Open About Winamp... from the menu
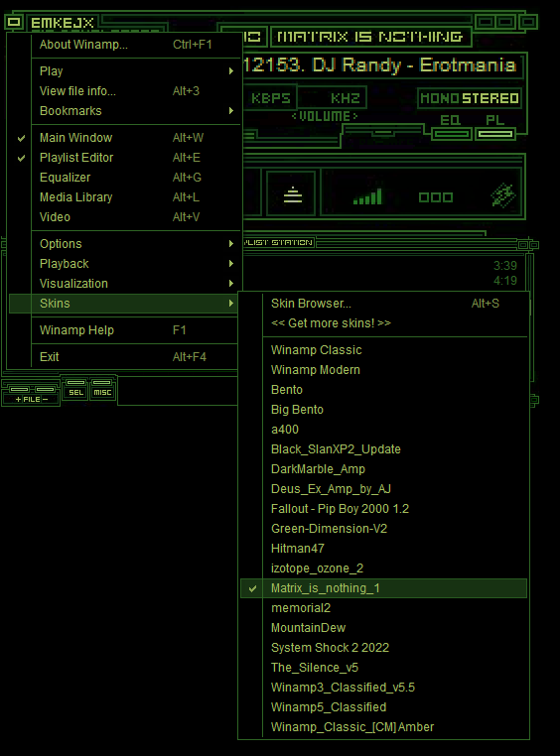This screenshot has height=756, width=560. (123, 45)
